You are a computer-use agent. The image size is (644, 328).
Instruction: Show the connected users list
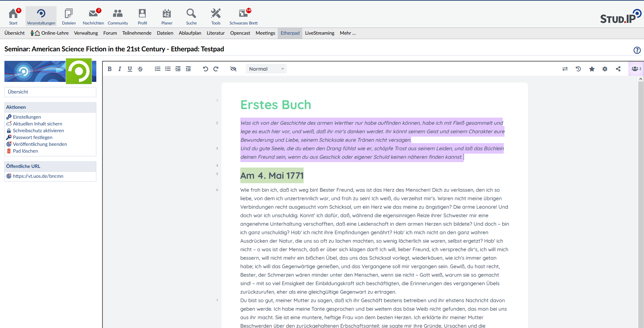pyautogui.click(x=636, y=69)
